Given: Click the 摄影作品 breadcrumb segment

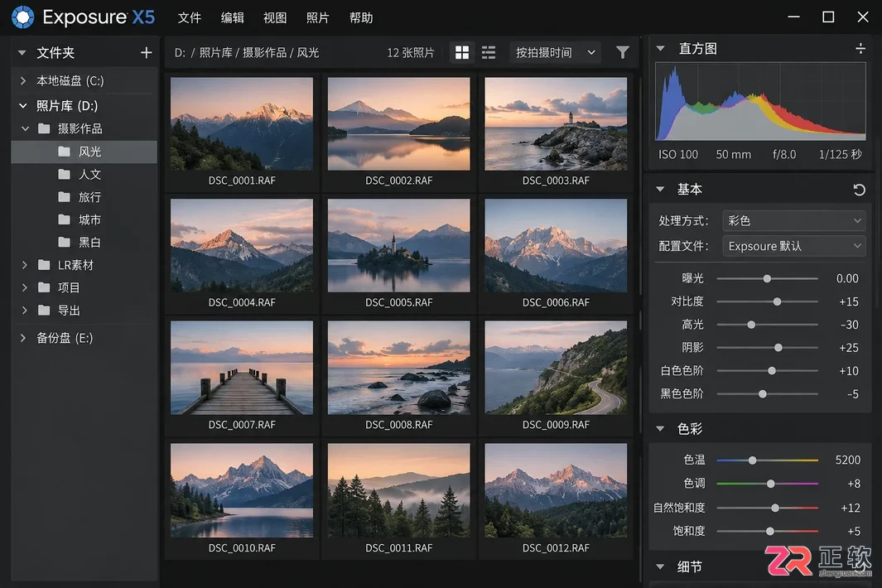Looking at the screenshot, I should 264,52.
